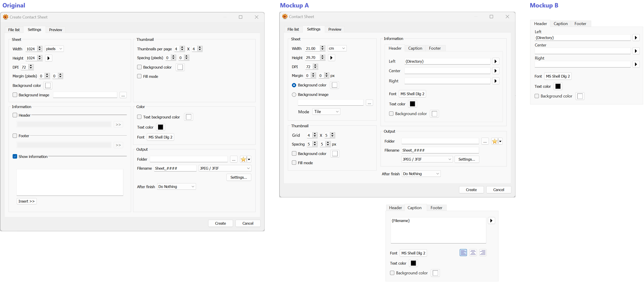Image resolution: width=644 pixels, height=282 pixels.
Task: Click the align center icon in Caption panel
Action: [x=473, y=253]
